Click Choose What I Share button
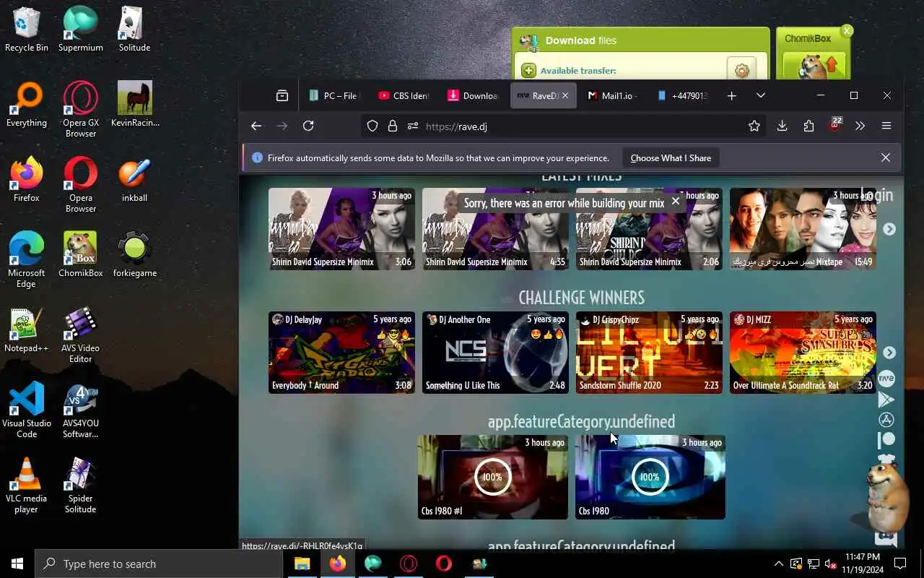Image resolution: width=924 pixels, height=578 pixels. point(671,158)
